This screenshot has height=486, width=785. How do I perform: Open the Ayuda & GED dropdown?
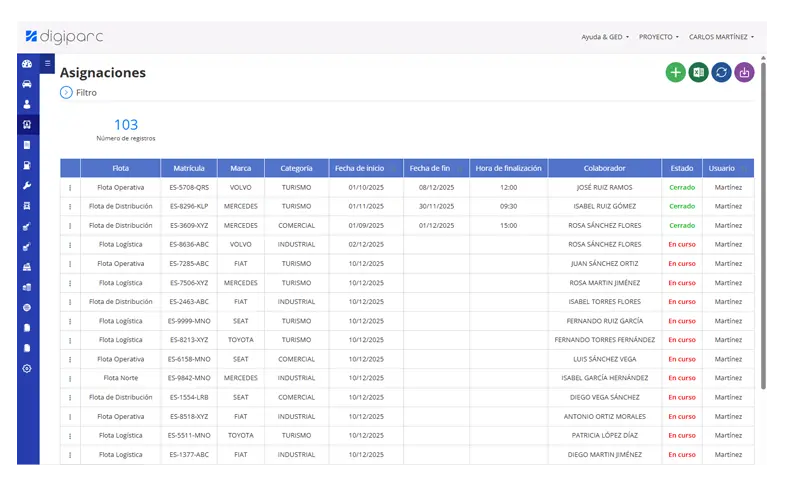605,37
